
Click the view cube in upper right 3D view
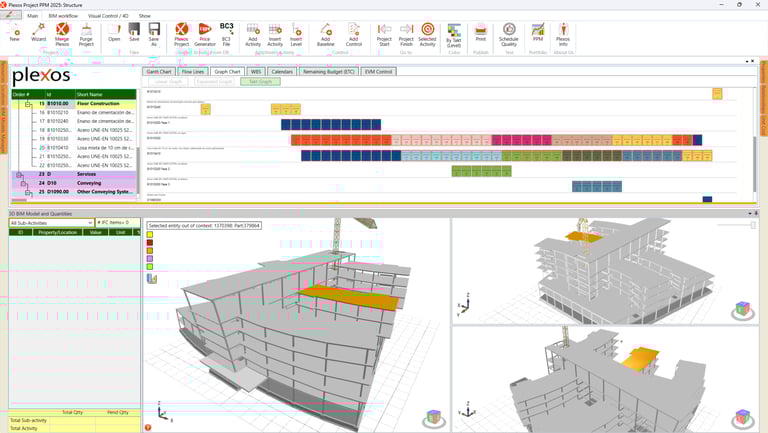(743, 310)
